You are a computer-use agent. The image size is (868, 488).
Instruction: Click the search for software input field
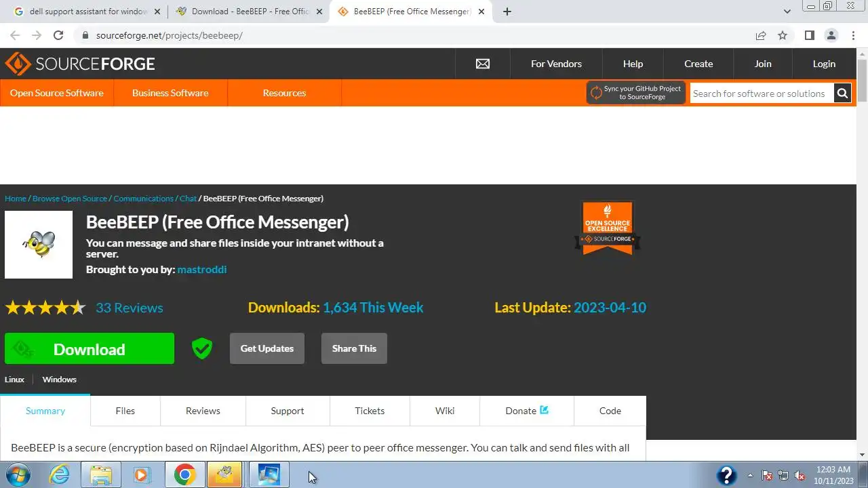point(762,94)
